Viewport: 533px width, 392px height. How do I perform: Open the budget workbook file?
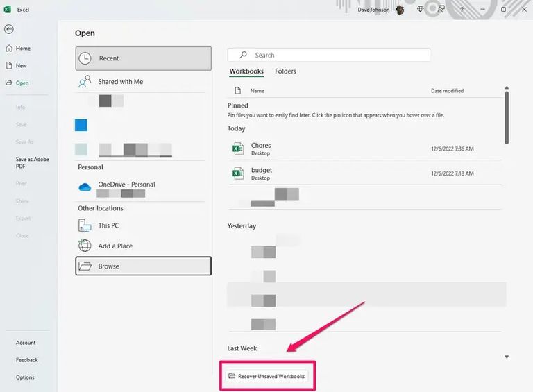(x=261, y=171)
